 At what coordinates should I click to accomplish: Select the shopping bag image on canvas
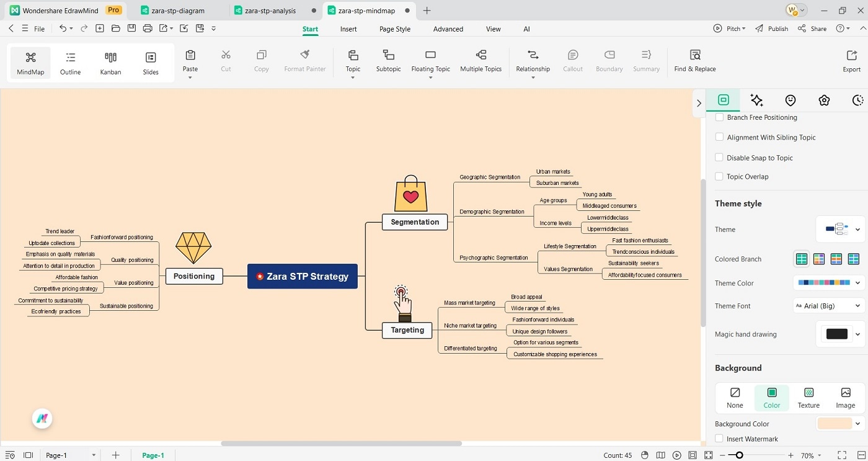tap(410, 193)
